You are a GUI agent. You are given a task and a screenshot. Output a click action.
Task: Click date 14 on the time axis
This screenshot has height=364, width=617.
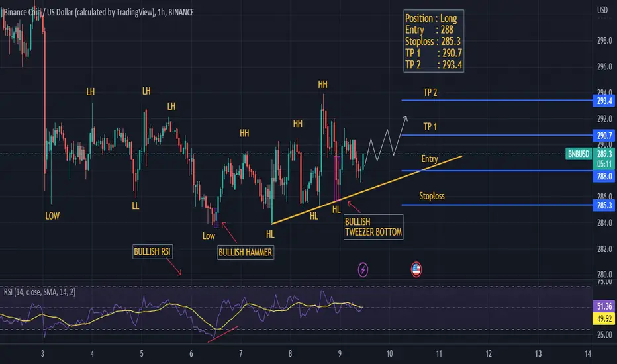(x=587, y=353)
